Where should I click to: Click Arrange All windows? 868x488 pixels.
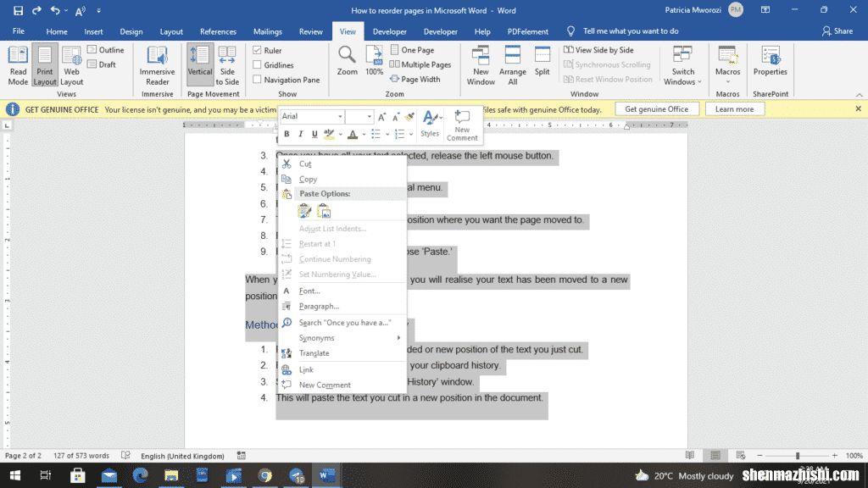[513, 66]
